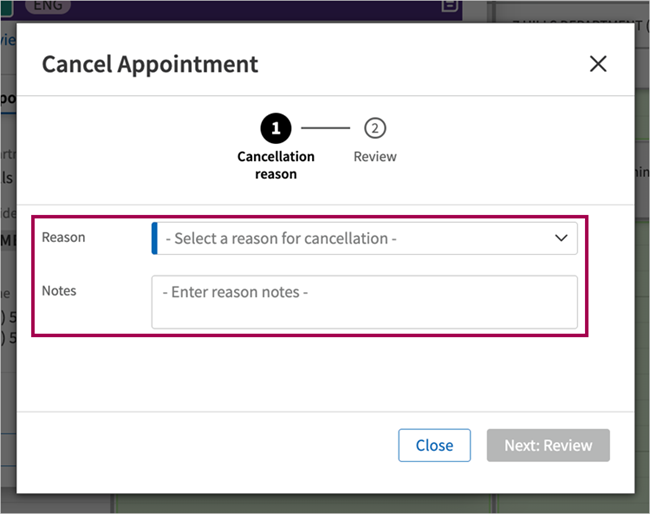Viewport: 650px width, 514px height.
Task: Click the Next: Review button
Action: [x=548, y=445]
